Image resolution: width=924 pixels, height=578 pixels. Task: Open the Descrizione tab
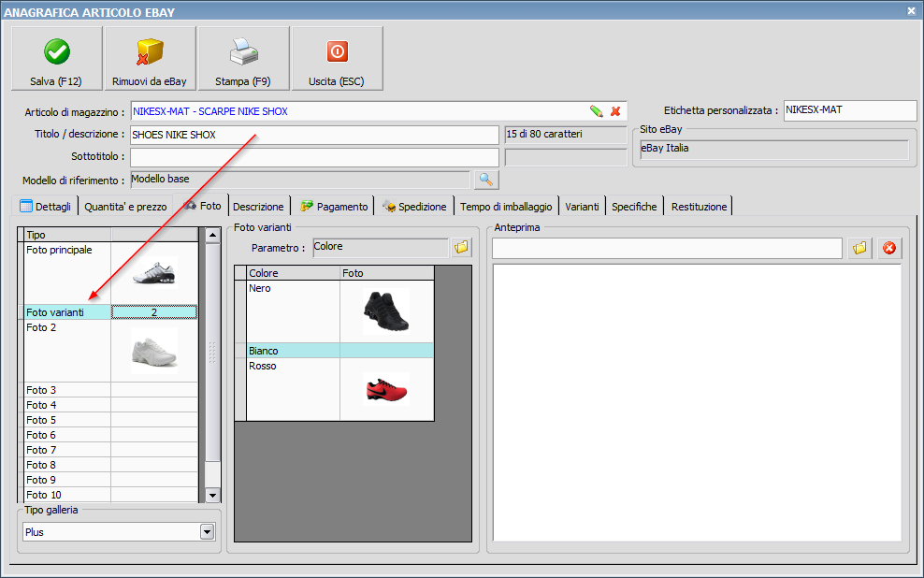258,206
